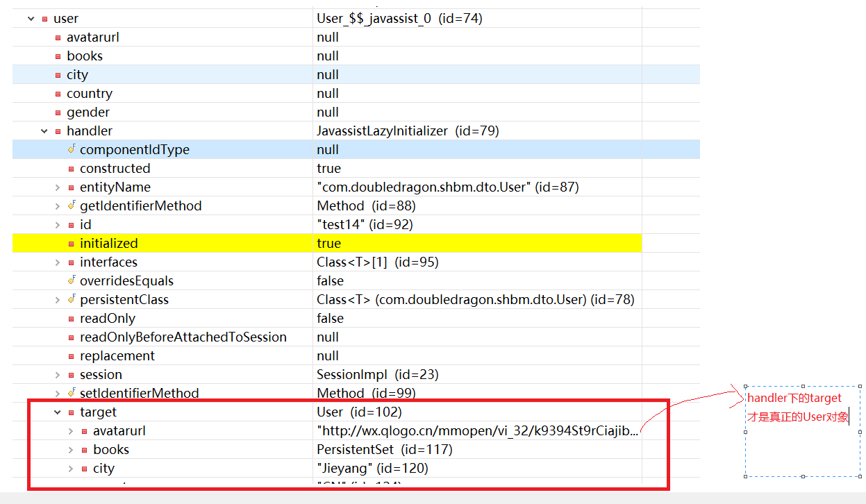This screenshot has width=866, height=504.
Task: Click the final-field icon beside getIdentifierMethod
Action: pyautogui.click(x=72, y=205)
